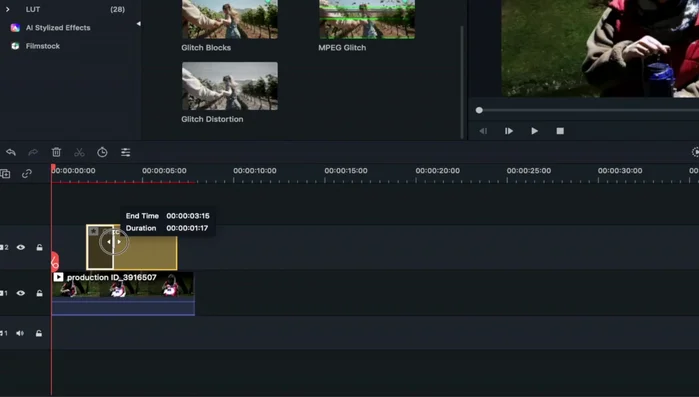Screen dimensions: 699x397
Task: Click the red scissors on playhead
Action: (x=54, y=262)
